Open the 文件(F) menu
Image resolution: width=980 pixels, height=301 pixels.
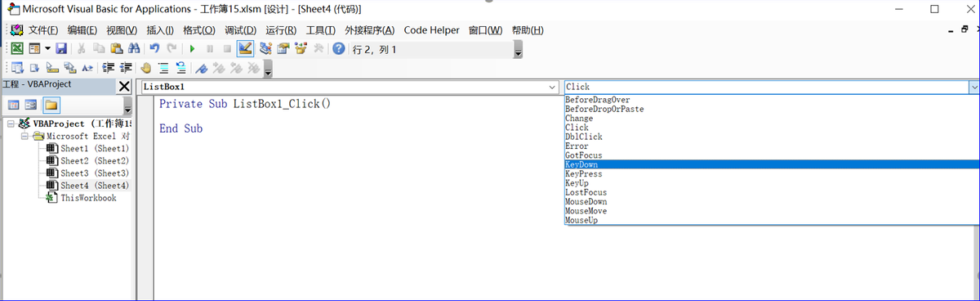click(44, 30)
